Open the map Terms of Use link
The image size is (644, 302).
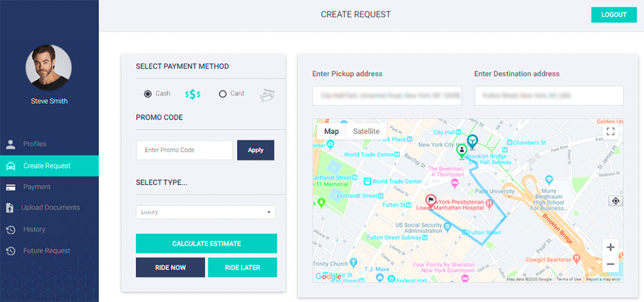point(569,279)
